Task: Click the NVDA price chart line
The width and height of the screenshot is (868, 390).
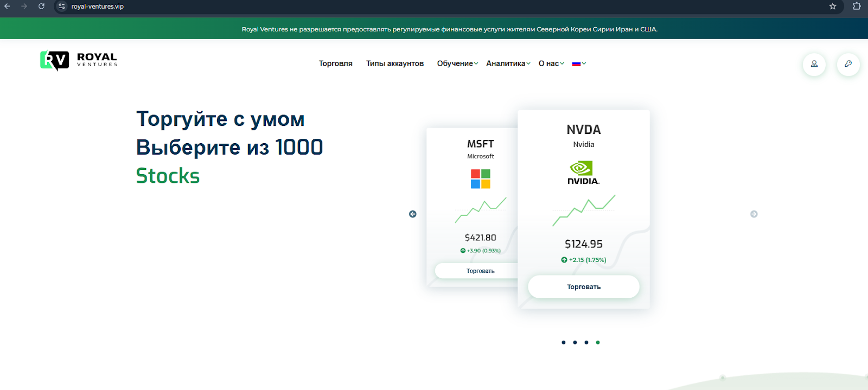Action: (x=584, y=210)
